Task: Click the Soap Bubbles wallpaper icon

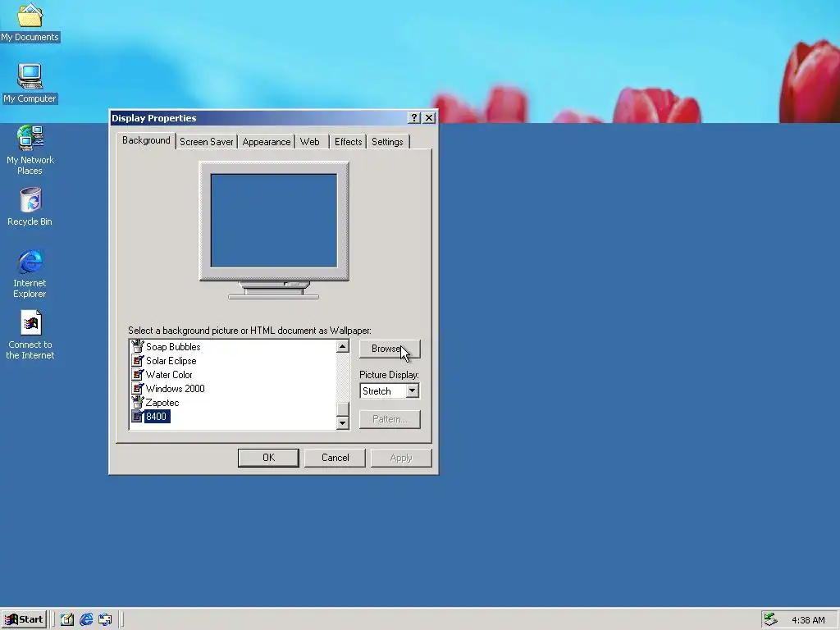Action: 138,347
